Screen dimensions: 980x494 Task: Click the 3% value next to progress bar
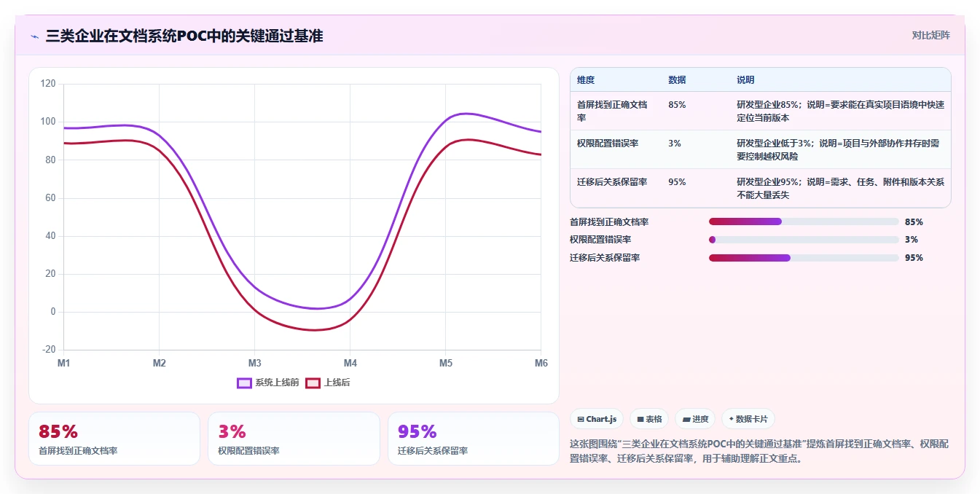(912, 240)
